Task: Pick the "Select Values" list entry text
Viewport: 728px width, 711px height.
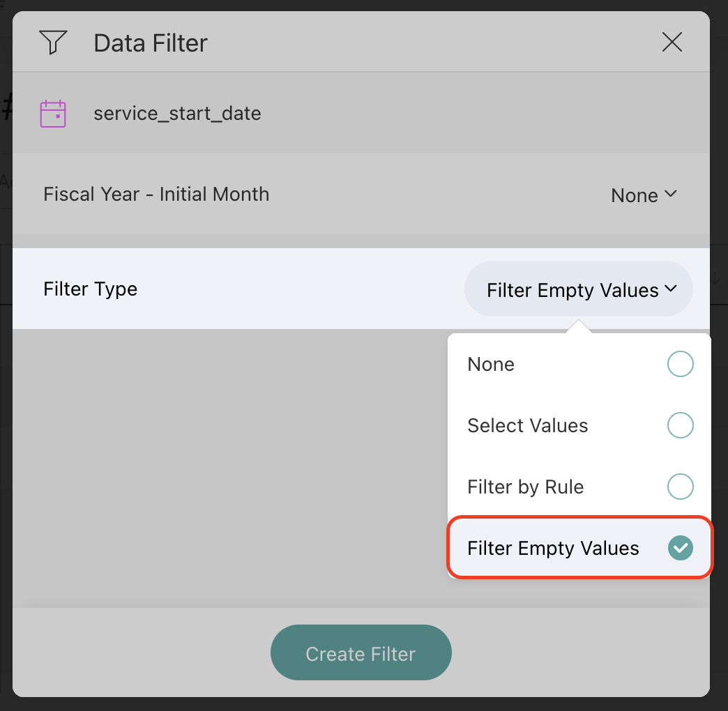Action: click(528, 426)
